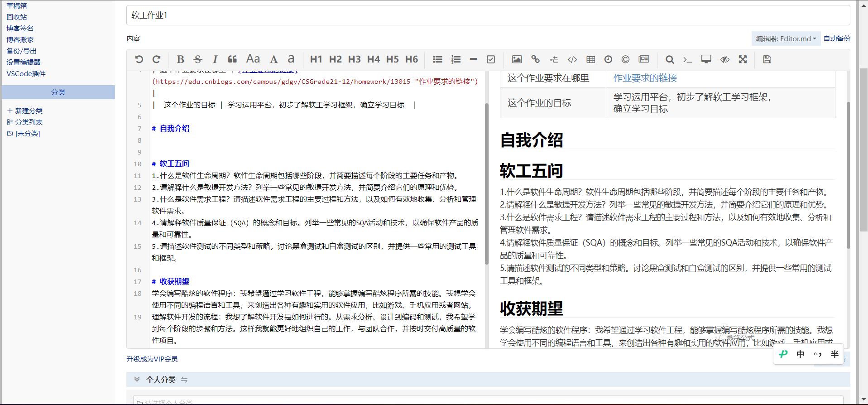The height and width of the screenshot is (405, 868).
Task: Open the Editor.md editor dropdown
Action: click(x=786, y=39)
